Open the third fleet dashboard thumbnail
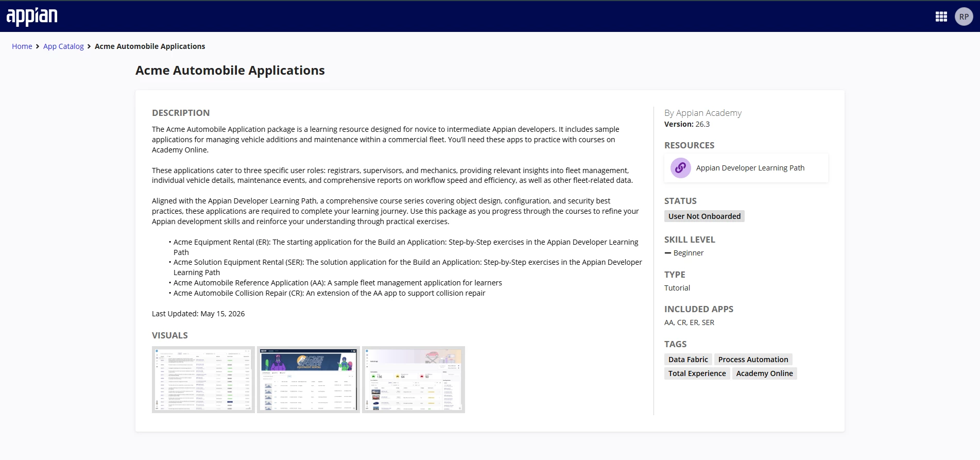This screenshot has height=460, width=980. (x=414, y=380)
